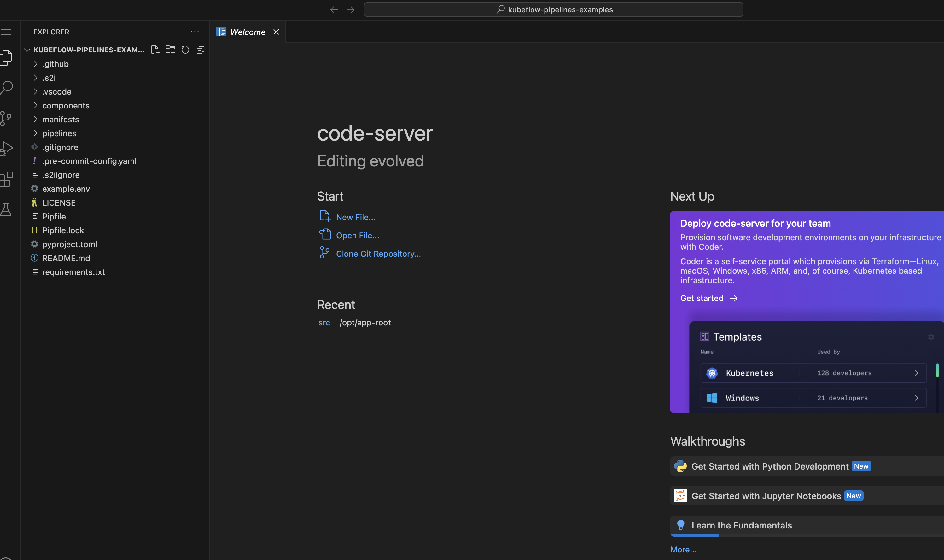Open the Run and Debug view

coord(6,149)
